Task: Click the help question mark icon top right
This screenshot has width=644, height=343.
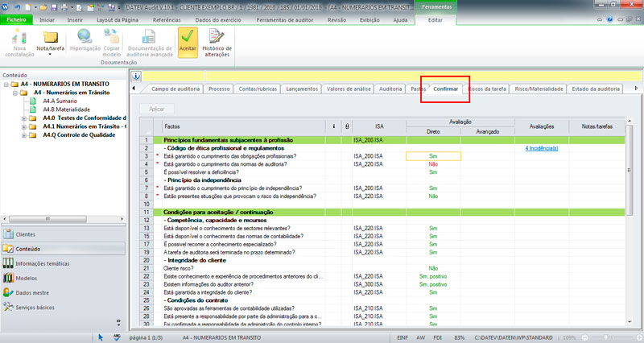Action: click(x=610, y=19)
